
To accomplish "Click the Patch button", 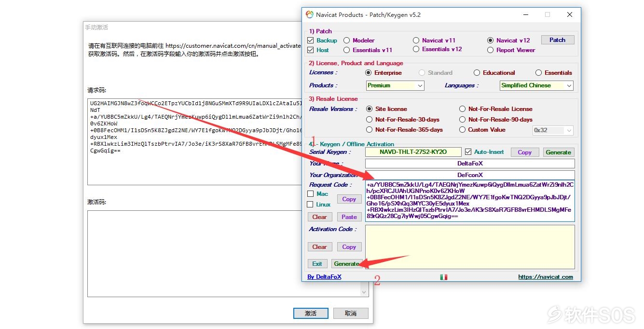I will coord(557,40).
